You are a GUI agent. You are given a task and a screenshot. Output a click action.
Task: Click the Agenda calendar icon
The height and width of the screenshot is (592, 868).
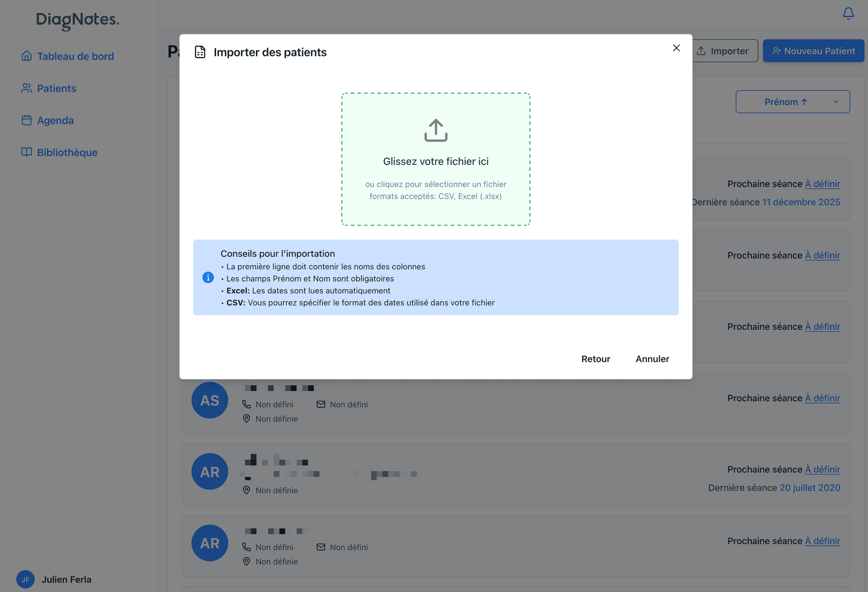point(26,120)
